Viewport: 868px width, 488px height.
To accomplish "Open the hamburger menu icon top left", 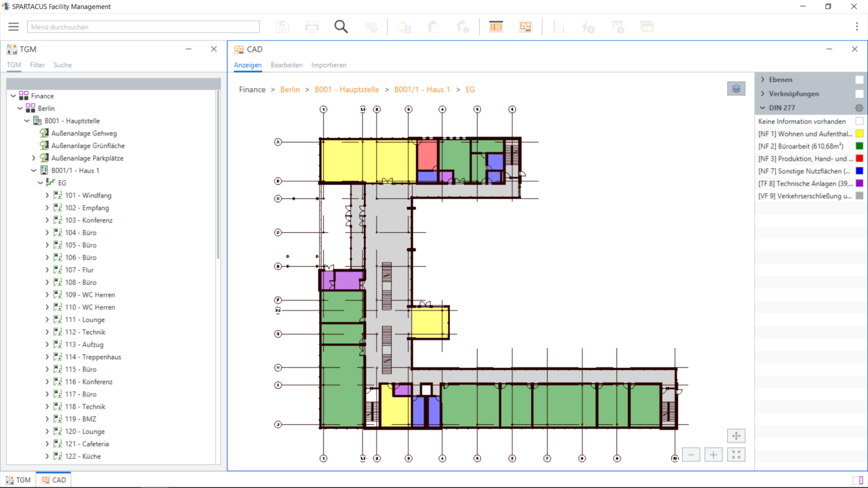I will pyautogui.click(x=14, y=26).
